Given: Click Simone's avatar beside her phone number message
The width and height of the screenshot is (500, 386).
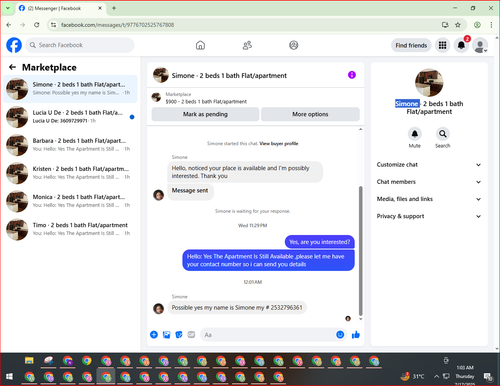Looking at the screenshot, I should [158, 309].
